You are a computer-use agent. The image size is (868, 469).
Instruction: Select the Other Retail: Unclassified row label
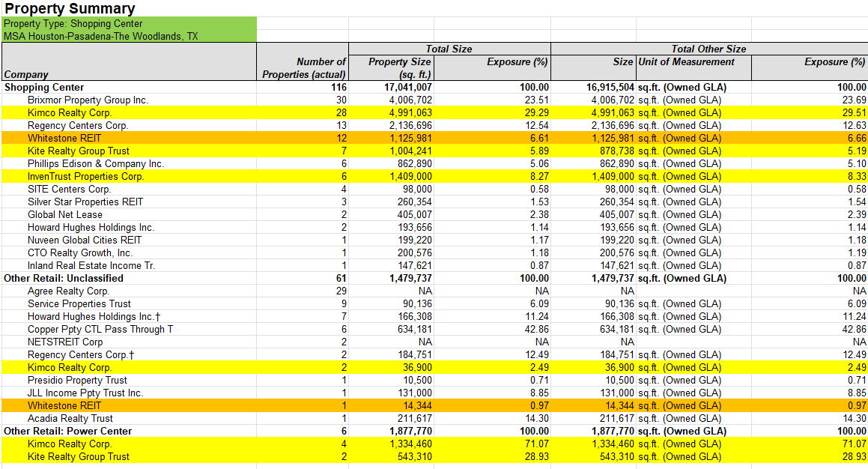pyautogui.click(x=64, y=279)
